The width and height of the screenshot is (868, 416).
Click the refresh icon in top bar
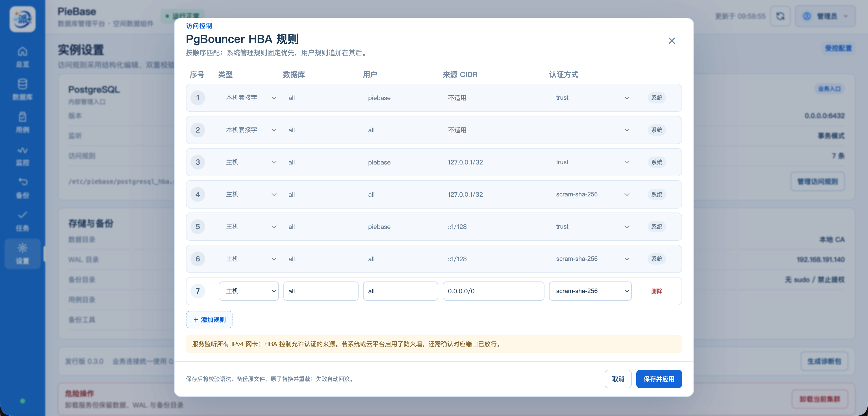tap(780, 16)
